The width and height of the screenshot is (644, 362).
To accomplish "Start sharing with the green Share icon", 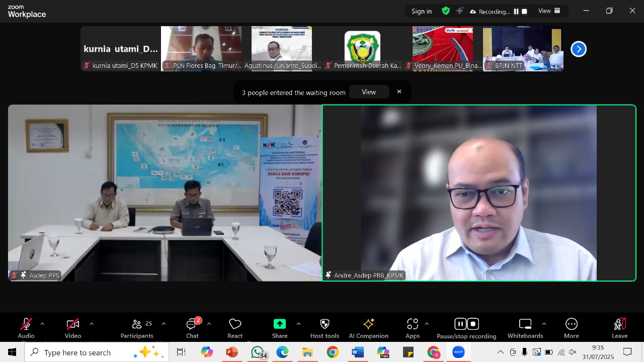I will pos(280,324).
